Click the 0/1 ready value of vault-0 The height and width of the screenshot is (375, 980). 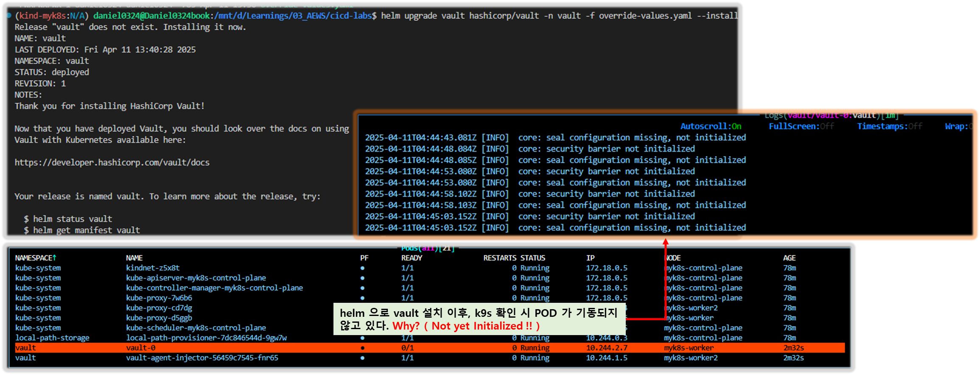point(407,348)
